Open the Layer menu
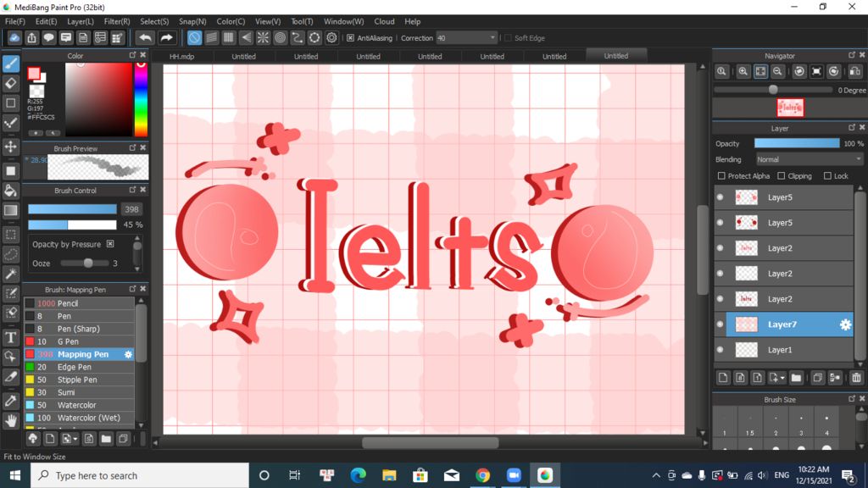The image size is (868, 488). [x=81, y=21]
